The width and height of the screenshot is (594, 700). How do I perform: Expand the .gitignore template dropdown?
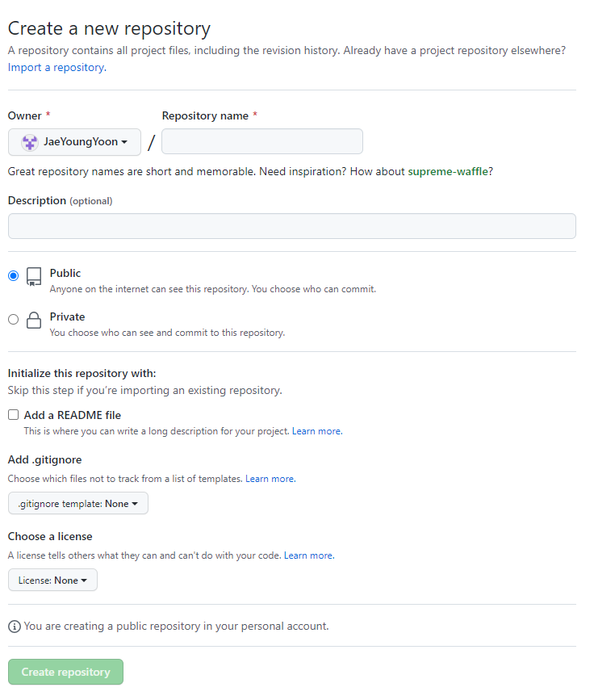point(78,504)
